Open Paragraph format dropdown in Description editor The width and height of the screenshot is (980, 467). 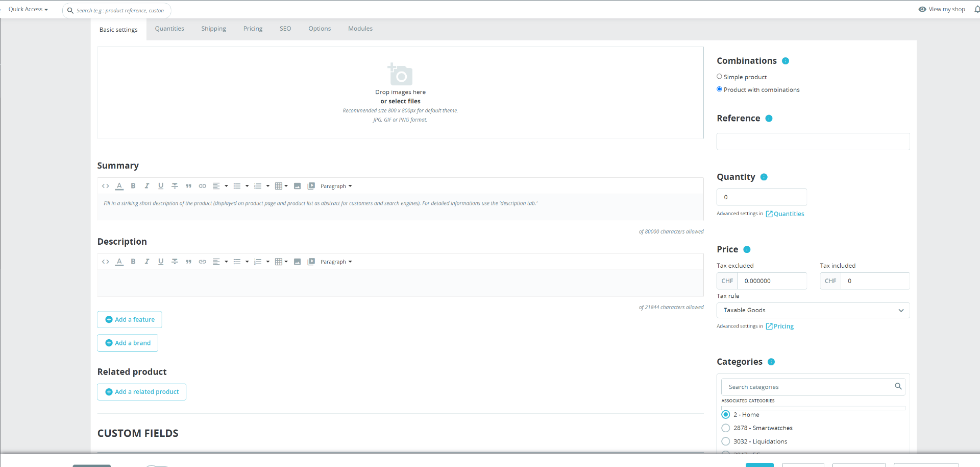336,262
